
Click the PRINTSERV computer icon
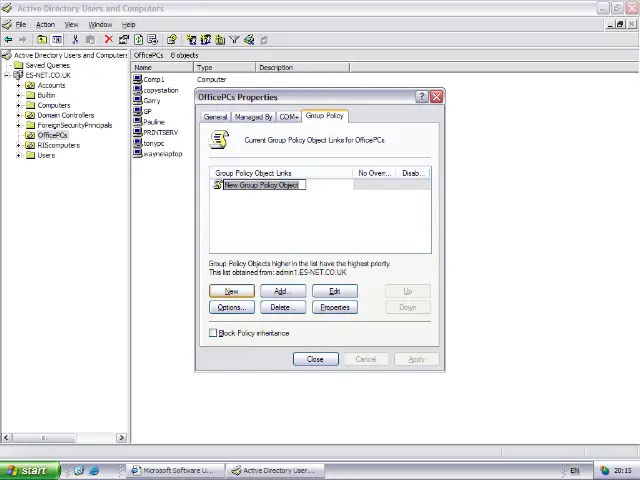pyautogui.click(x=138, y=132)
